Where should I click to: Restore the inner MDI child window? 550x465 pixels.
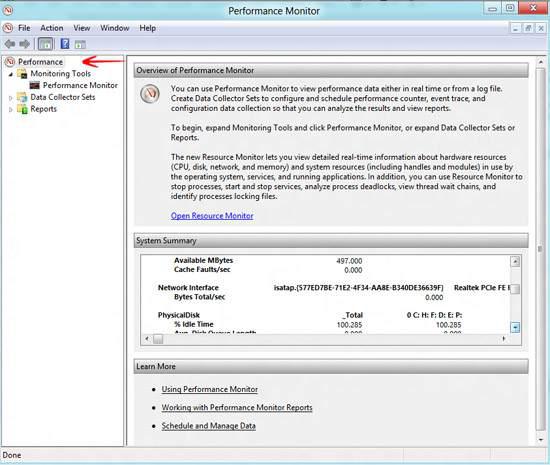click(528, 28)
